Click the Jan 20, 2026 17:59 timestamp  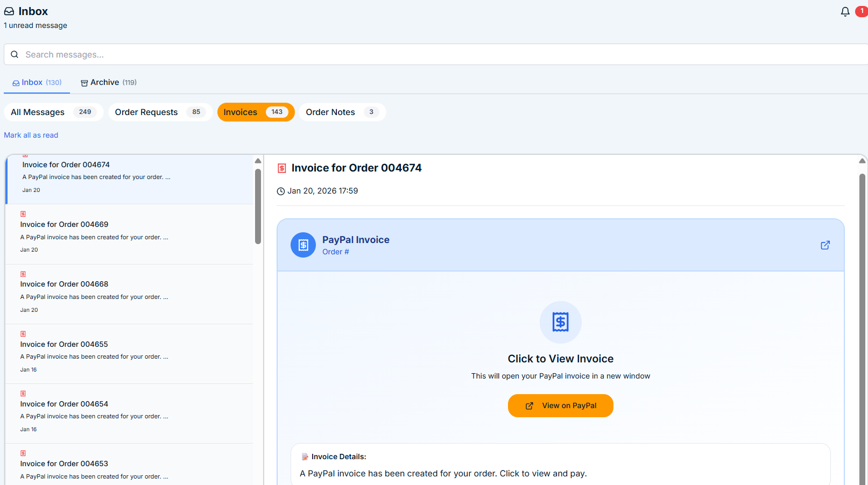[322, 191]
